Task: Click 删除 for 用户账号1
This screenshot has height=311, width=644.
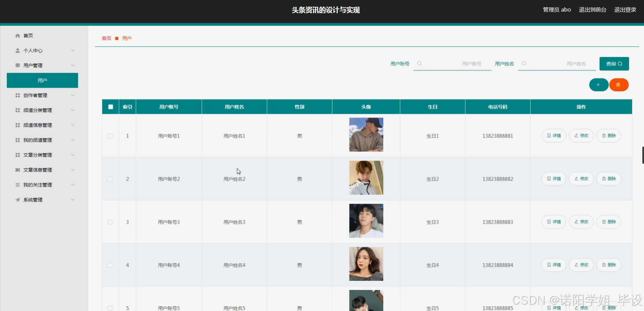Action: tap(609, 136)
